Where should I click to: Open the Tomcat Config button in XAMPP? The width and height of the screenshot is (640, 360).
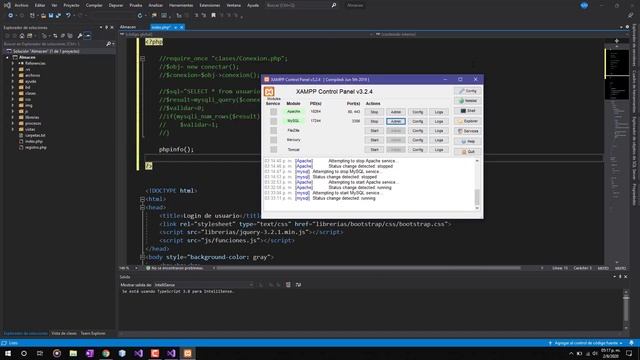click(418, 150)
